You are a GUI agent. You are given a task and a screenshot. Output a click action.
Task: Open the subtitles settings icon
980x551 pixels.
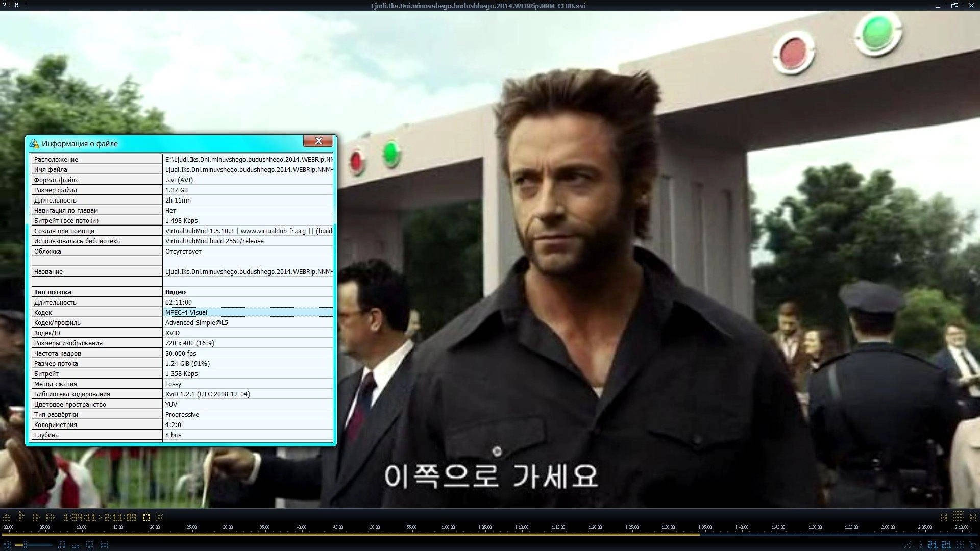click(76, 546)
